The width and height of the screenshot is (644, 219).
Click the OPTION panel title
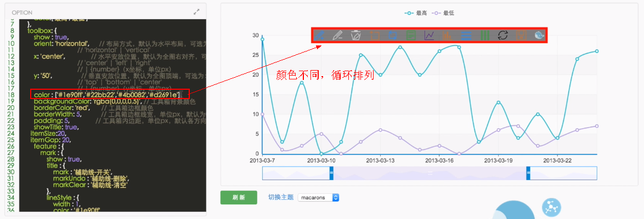point(22,13)
